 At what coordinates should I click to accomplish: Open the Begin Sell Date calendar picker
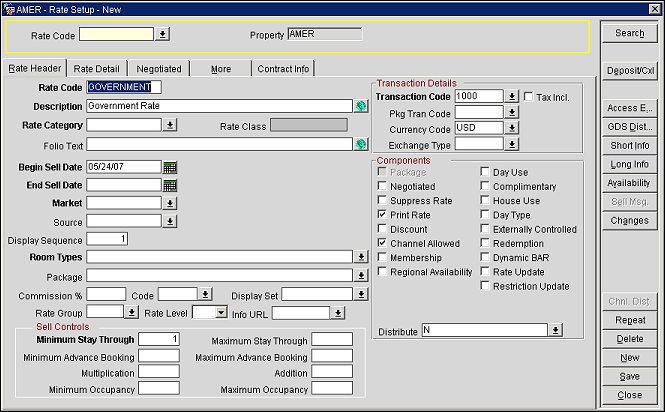(170, 166)
